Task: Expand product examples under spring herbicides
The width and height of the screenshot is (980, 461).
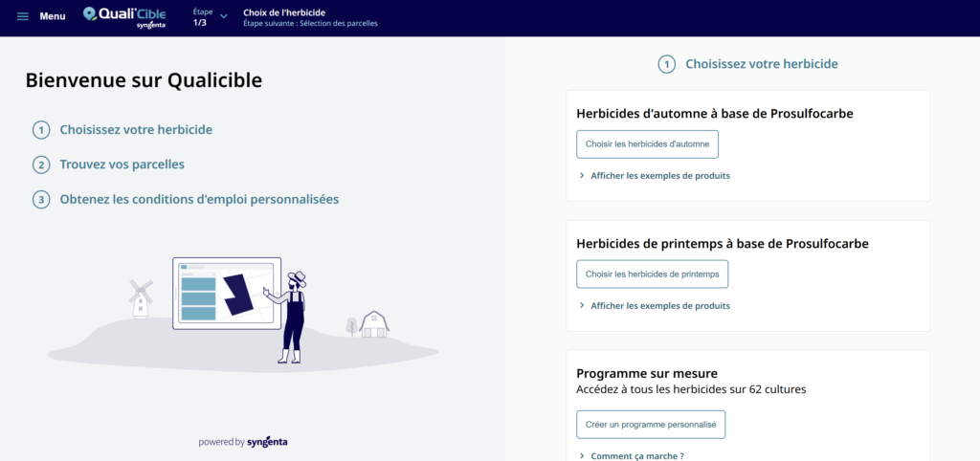Action: tap(654, 306)
